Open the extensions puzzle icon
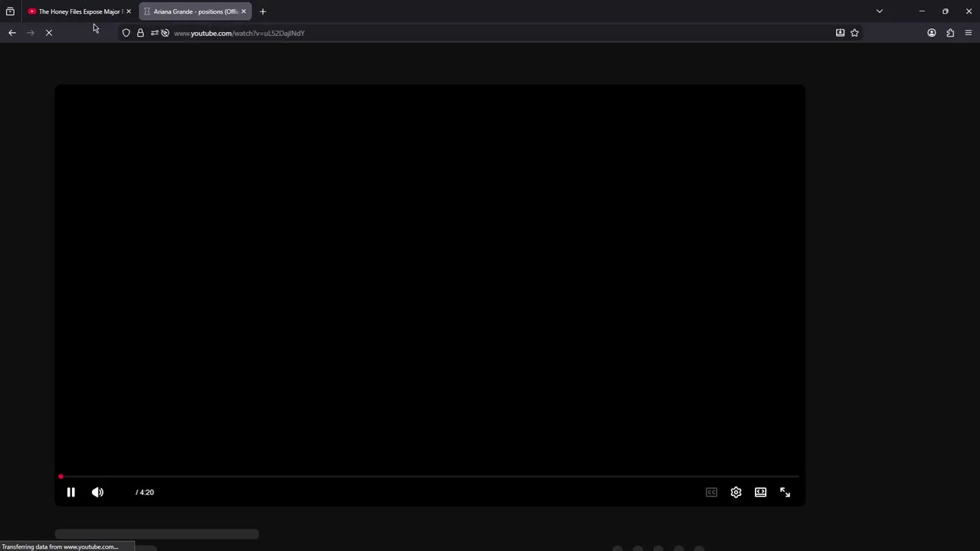The image size is (980, 551). tap(950, 33)
